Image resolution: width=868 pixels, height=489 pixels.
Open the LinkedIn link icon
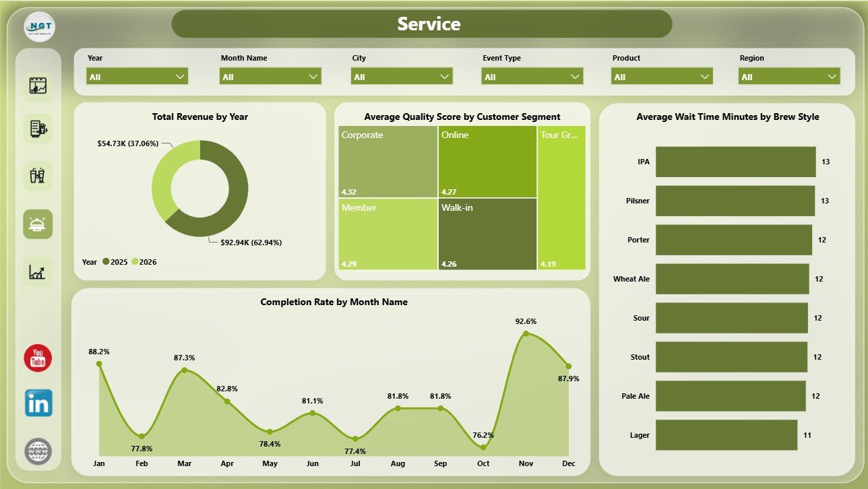pyautogui.click(x=38, y=403)
